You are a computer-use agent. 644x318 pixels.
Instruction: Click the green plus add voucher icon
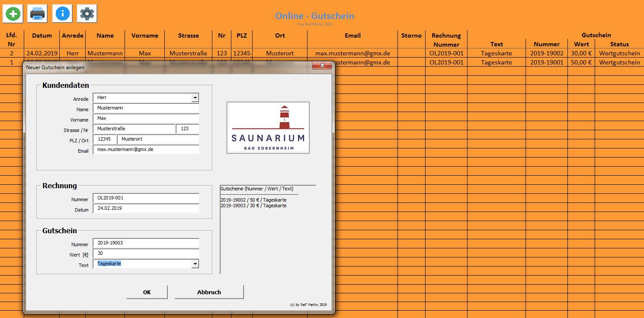[13, 14]
